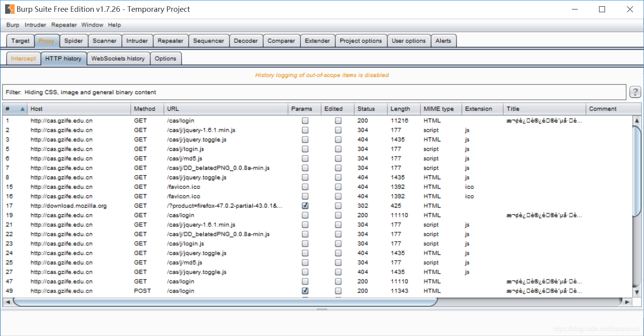Switch to the Spider tab
This screenshot has height=336, width=644.
point(74,41)
